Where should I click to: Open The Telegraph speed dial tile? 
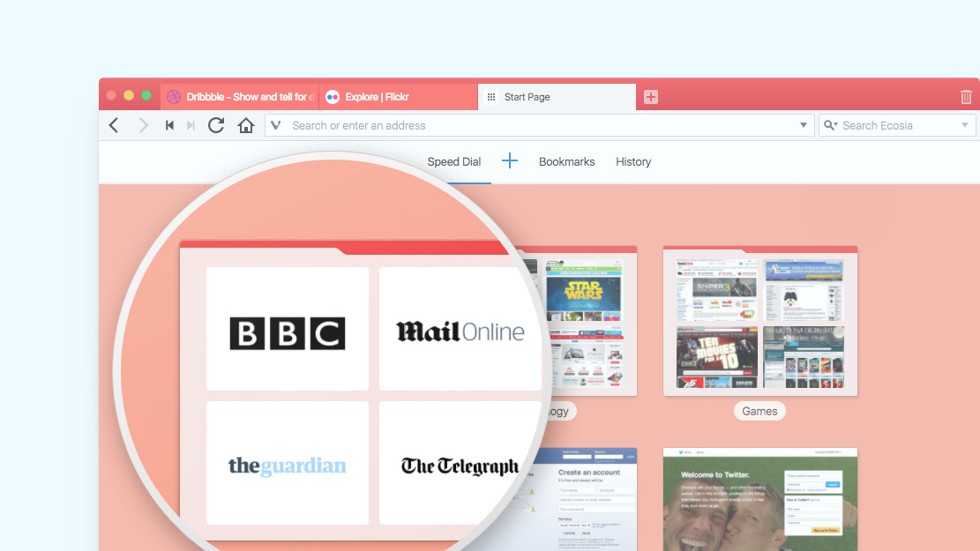(x=460, y=463)
